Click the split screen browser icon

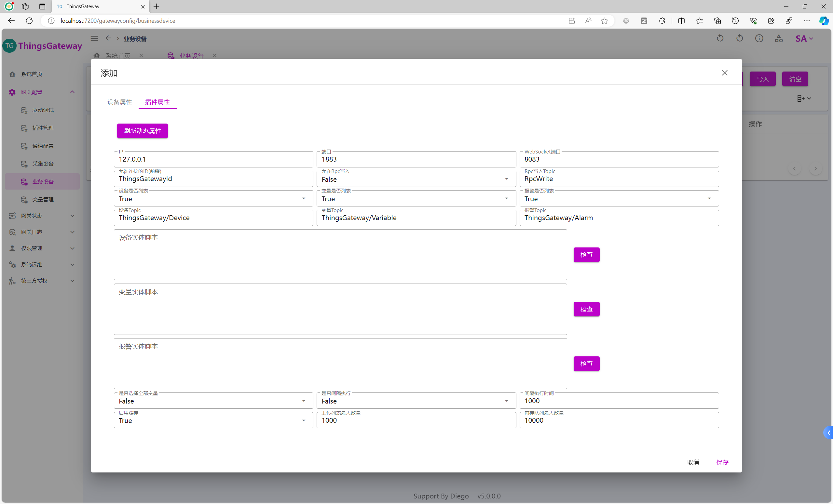[681, 21]
